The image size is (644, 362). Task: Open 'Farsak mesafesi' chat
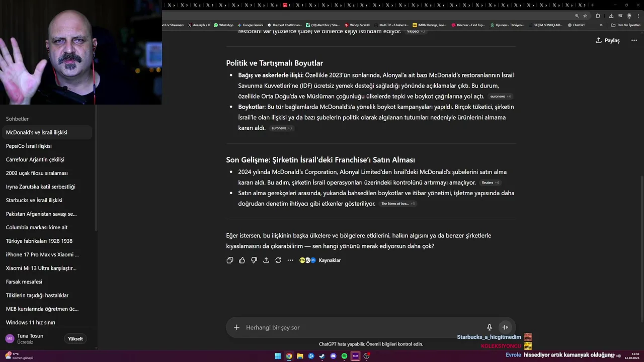pos(46,282)
